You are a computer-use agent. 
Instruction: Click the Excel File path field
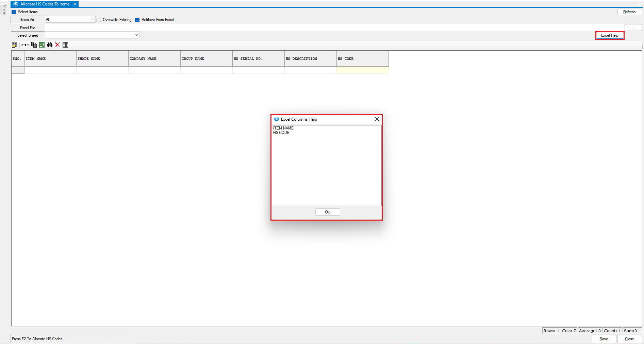[333, 28]
